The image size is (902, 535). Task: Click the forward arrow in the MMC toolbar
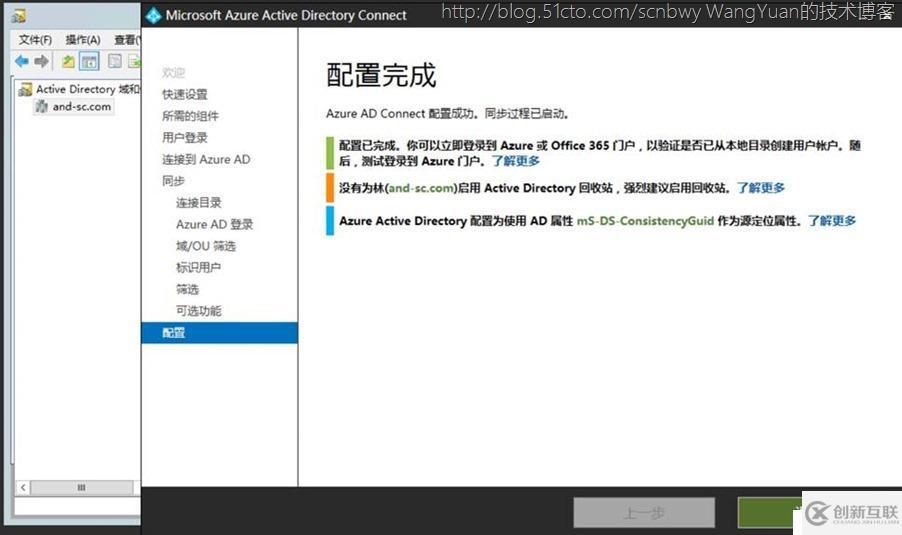click(41, 62)
